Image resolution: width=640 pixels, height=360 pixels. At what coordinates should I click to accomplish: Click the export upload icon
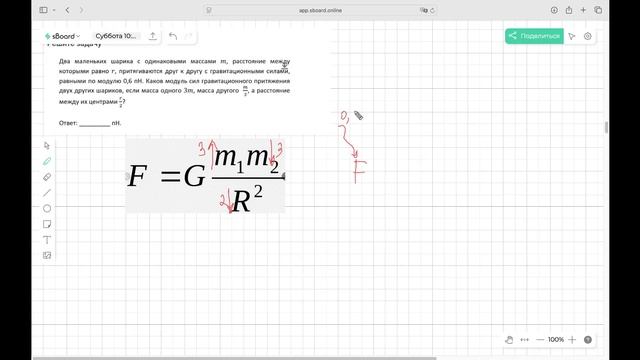pyautogui.click(x=152, y=36)
